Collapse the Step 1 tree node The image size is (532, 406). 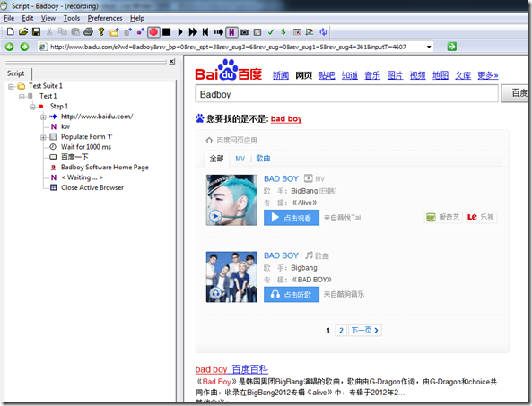[x=32, y=107]
